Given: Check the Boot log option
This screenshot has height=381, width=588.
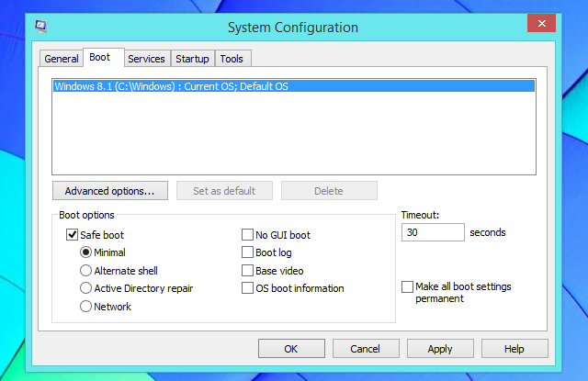Looking at the screenshot, I should (x=247, y=252).
